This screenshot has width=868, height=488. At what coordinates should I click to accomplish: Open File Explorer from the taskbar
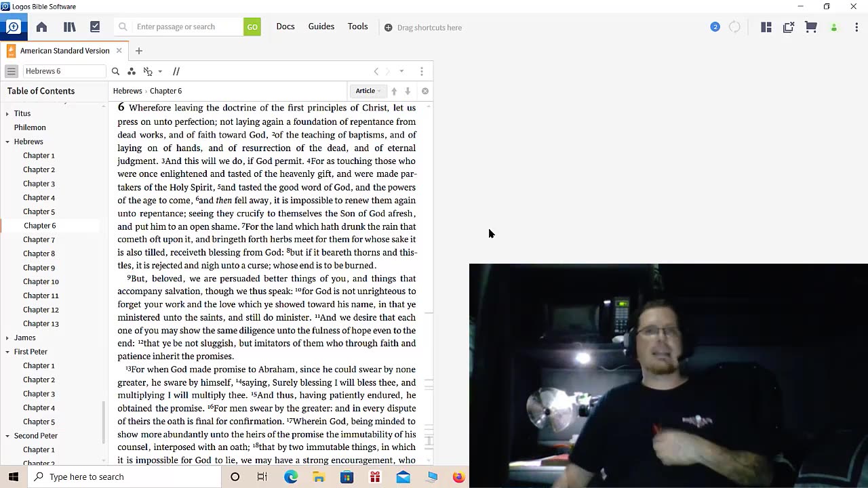click(x=319, y=477)
